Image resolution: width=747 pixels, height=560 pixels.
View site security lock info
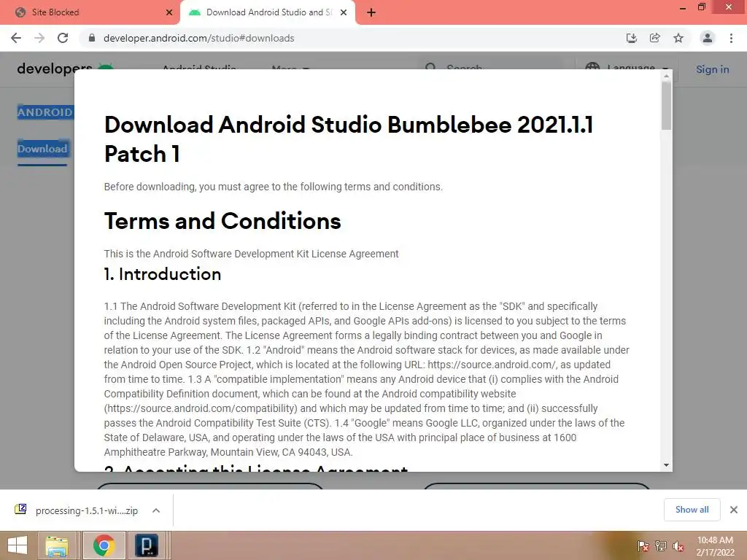coord(92,38)
